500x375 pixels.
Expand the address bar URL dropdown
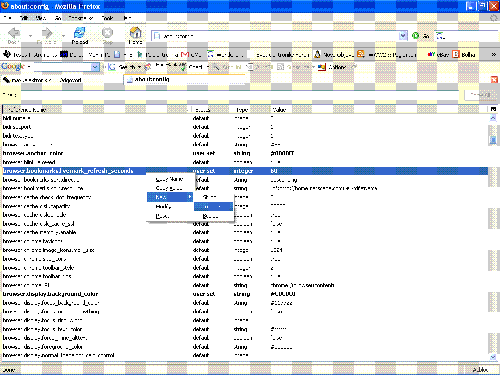pos(403,36)
